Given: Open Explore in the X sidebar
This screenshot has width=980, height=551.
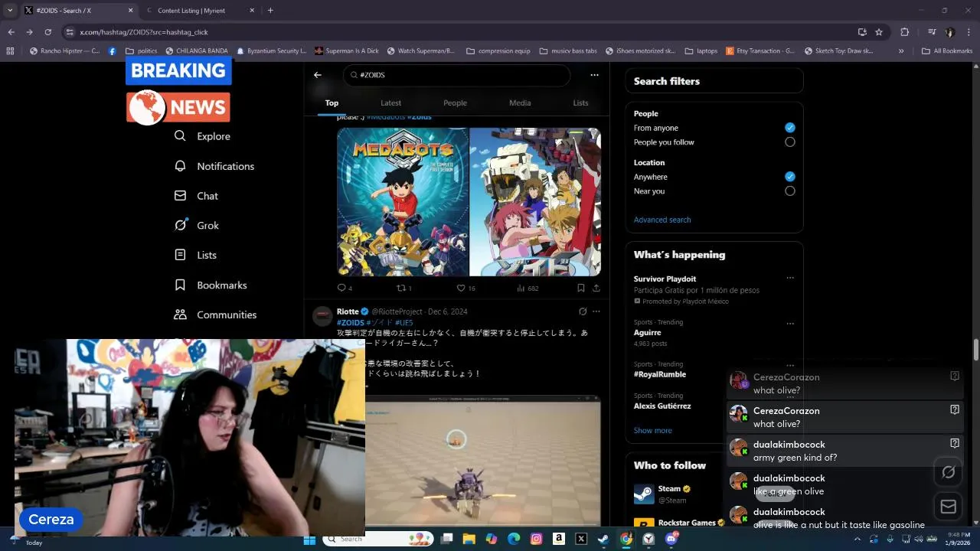Looking at the screenshot, I should [203, 136].
